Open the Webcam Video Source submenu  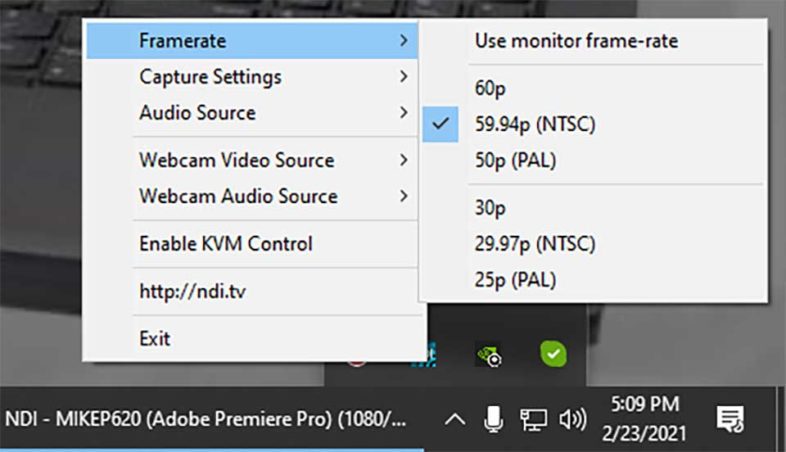coord(237,160)
